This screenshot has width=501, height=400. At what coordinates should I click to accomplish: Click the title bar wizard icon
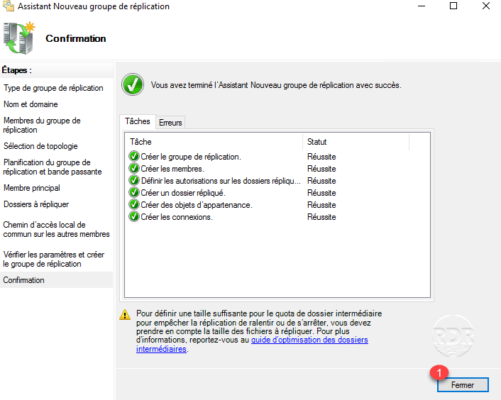8,6
